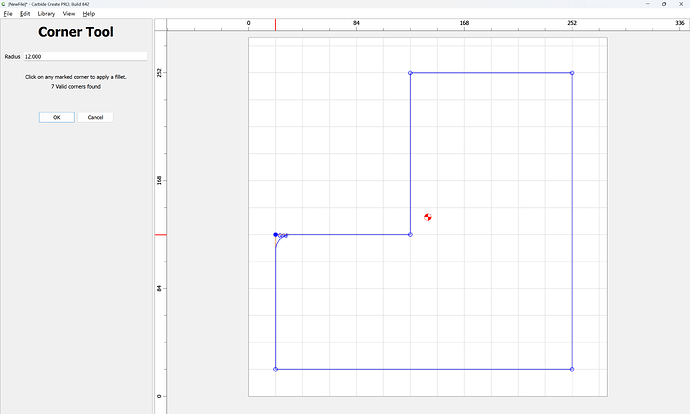Click the 252 mark on the left ruler

[x=159, y=73]
